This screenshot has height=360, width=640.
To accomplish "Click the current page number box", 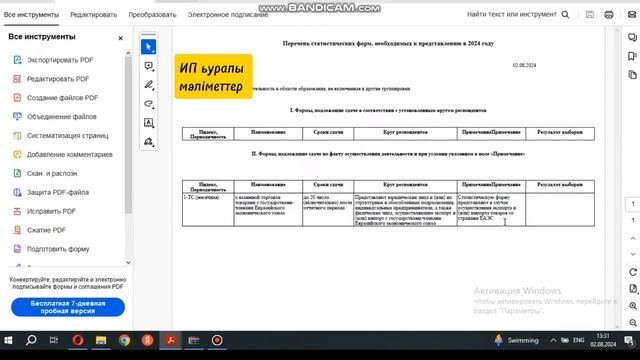I will [633, 204].
